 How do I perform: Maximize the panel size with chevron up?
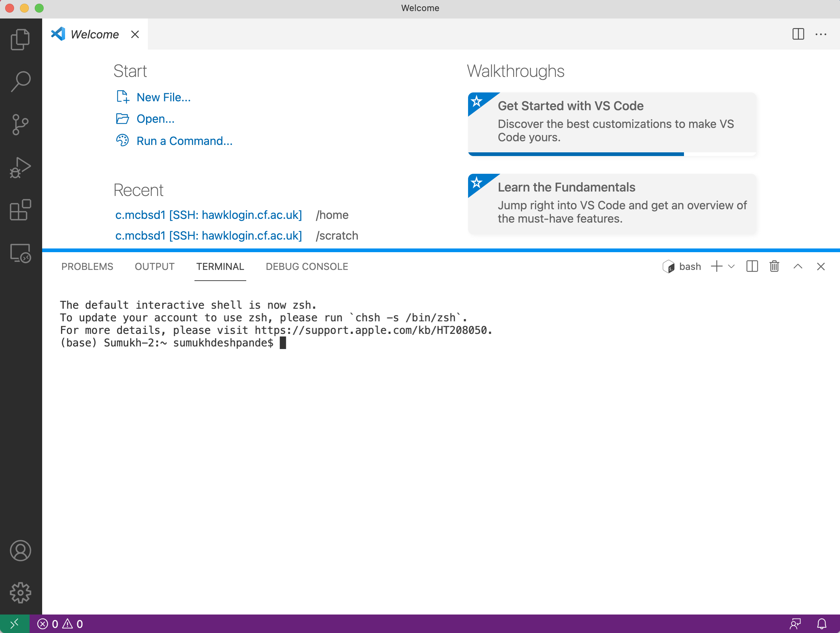coord(798,266)
